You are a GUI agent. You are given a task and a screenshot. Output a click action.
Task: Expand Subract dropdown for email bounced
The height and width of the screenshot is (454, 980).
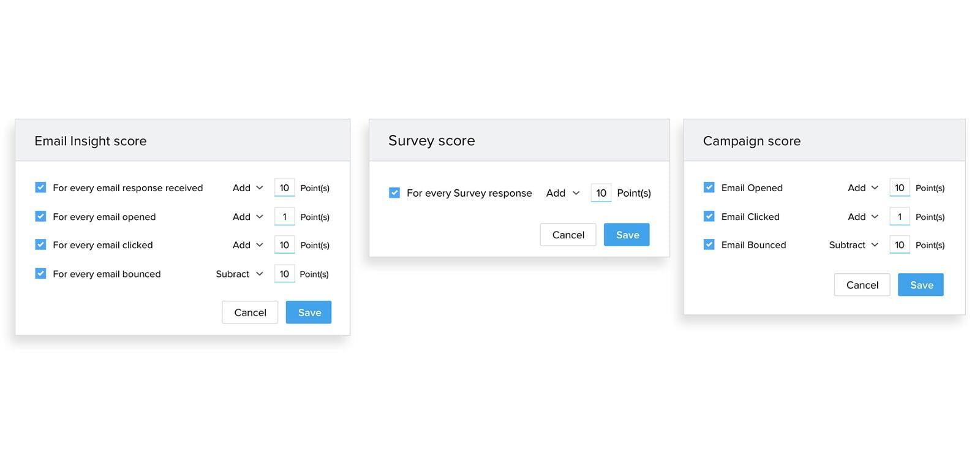(239, 274)
